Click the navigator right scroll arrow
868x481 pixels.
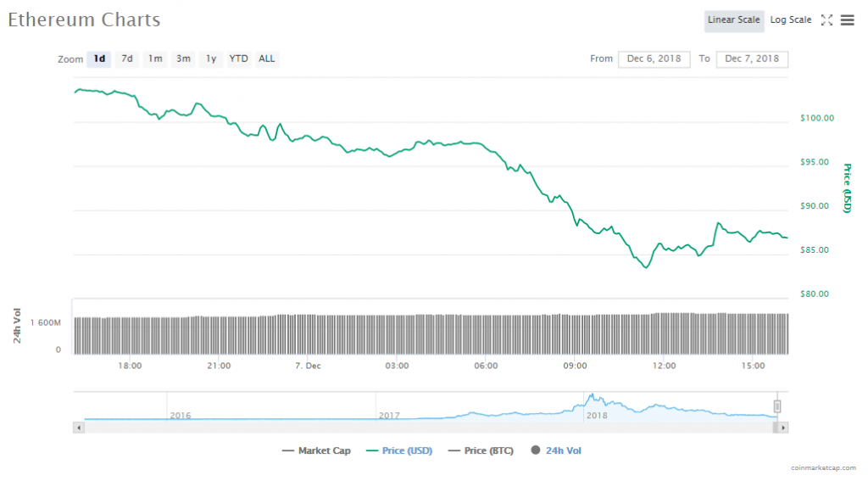click(x=783, y=428)
